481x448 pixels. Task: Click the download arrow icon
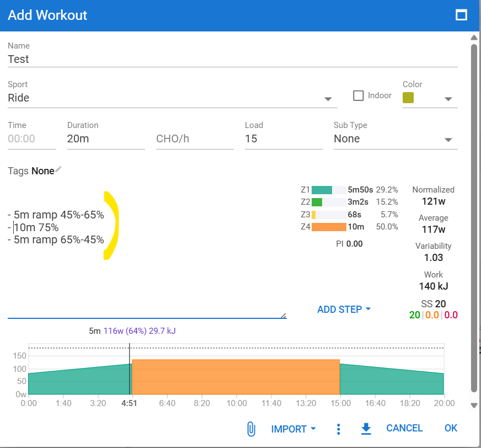(x=365, y=429)
